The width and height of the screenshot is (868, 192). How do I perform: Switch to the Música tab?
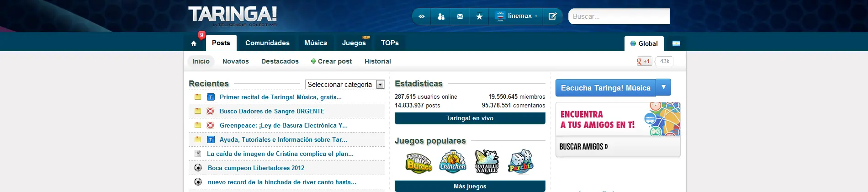click(316, 43)
